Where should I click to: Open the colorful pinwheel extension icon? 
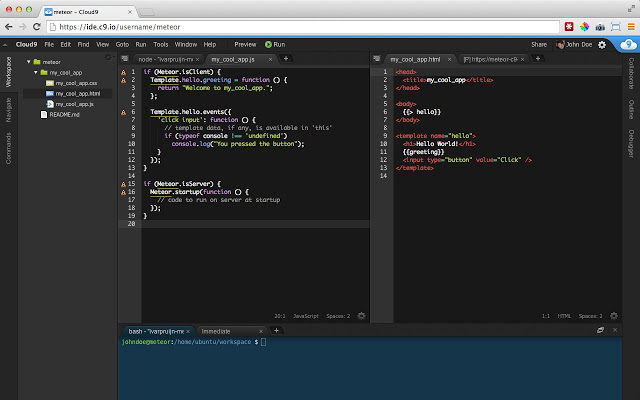point(584,27)
